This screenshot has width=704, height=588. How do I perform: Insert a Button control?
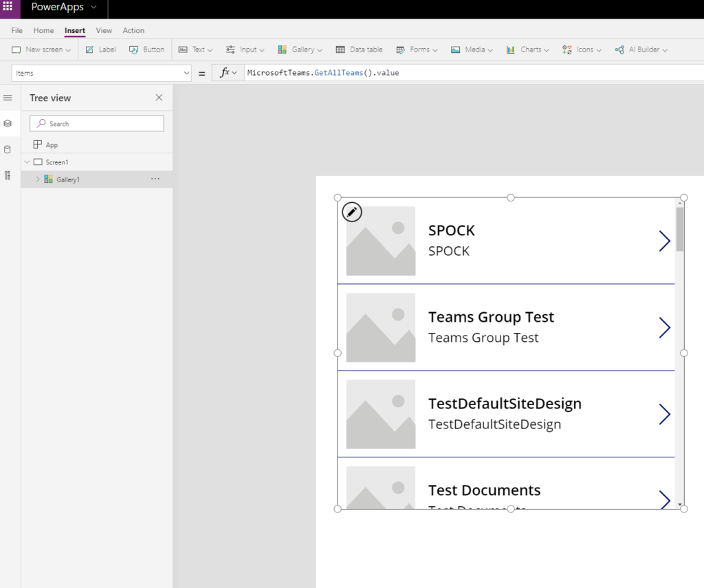click(x=147, y=50)
